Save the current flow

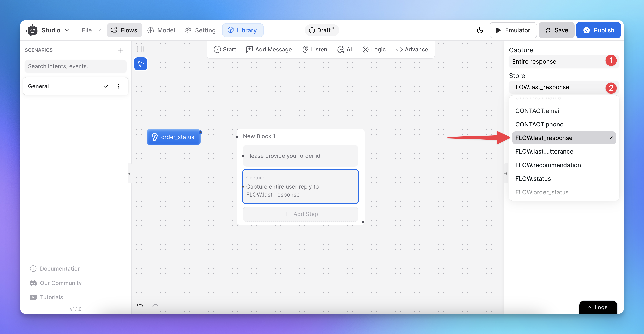coord(557,30)
